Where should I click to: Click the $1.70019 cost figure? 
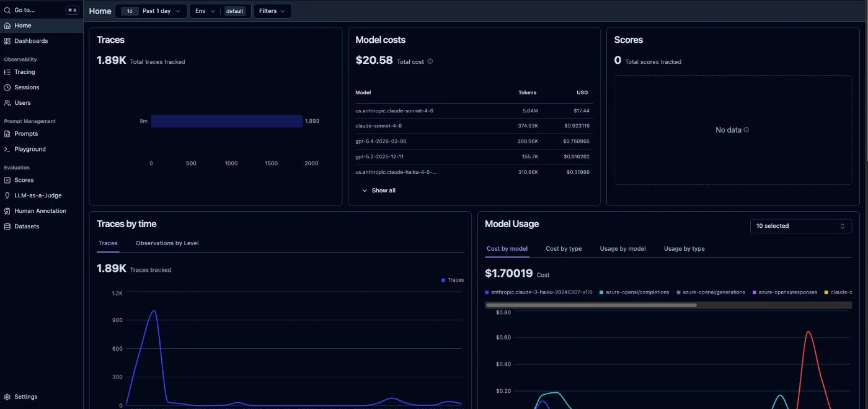[508, 273]
